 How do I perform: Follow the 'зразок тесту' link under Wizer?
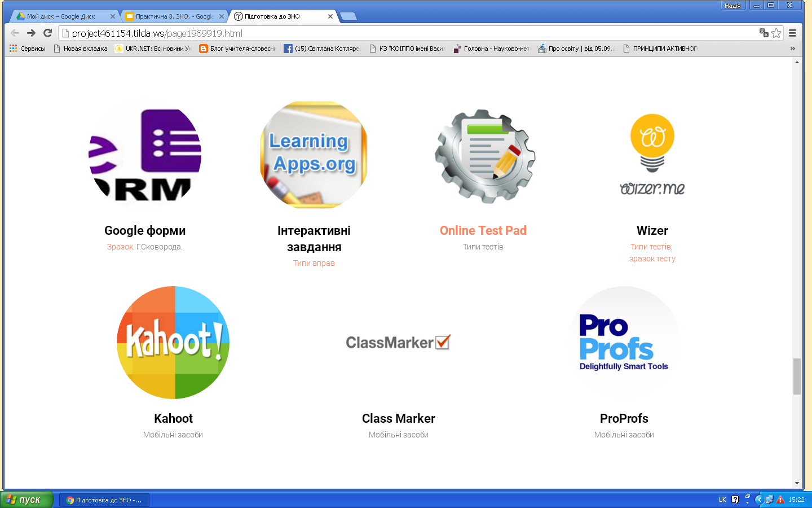pos(652,259)
